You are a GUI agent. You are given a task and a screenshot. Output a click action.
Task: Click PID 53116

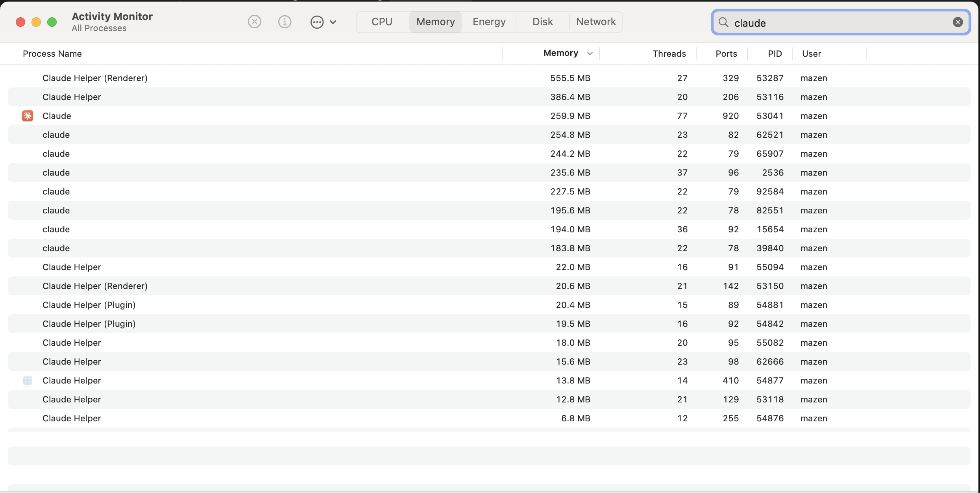click(x=770, y=97)
